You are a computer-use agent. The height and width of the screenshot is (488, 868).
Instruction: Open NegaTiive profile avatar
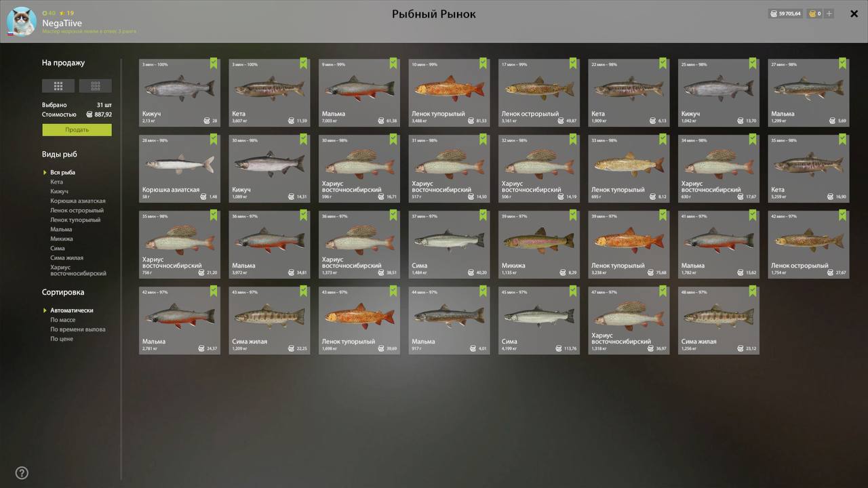[21, 22]
